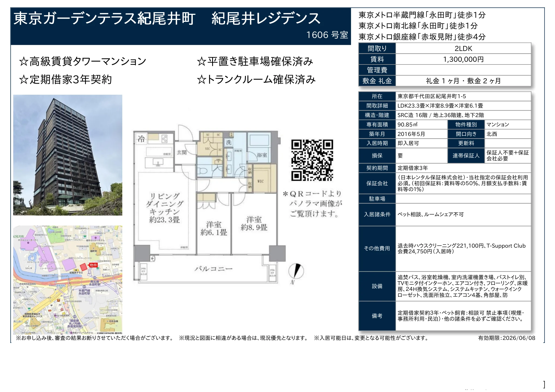This screenshot has height=392, width=555.
Task: Click the rent value 1,300,000円
Action: 463,59
